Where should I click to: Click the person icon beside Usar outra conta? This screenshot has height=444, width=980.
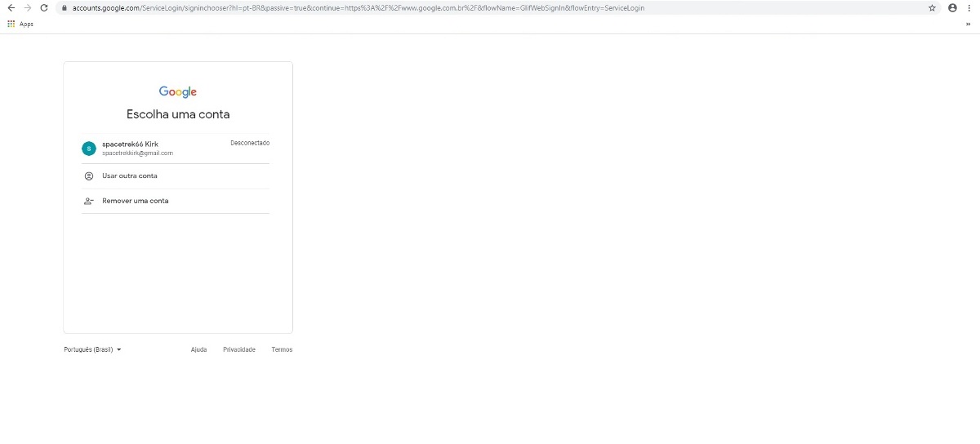(x=89, y=176)
